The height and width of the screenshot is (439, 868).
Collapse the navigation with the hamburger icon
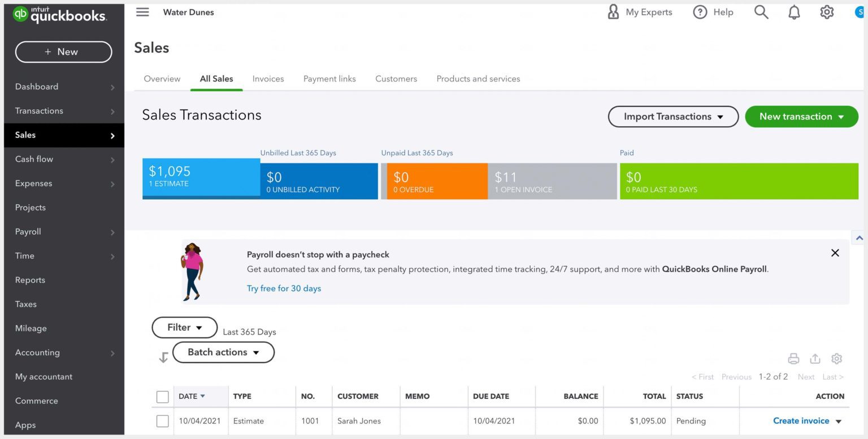coord(142,12)
